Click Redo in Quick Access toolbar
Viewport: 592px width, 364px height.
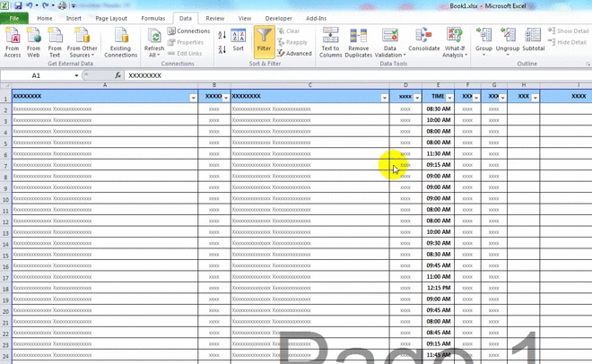(46, 5)
